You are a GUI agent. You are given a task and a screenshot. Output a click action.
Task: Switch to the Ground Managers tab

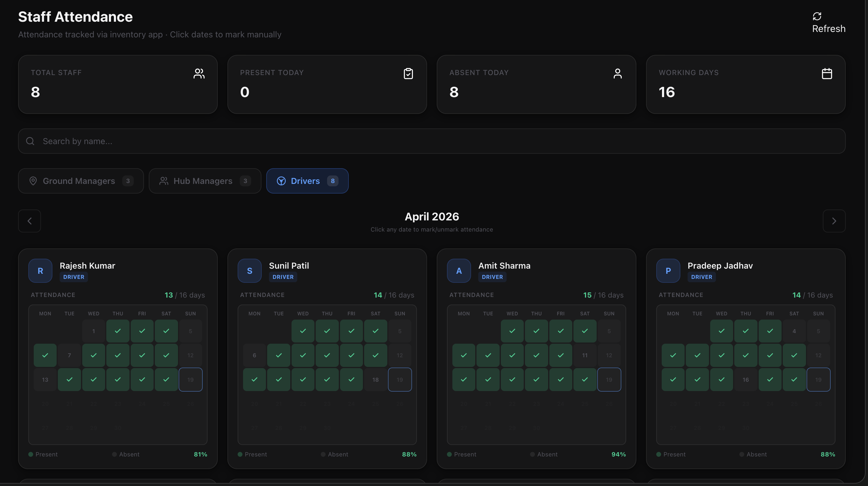[81, 181]
